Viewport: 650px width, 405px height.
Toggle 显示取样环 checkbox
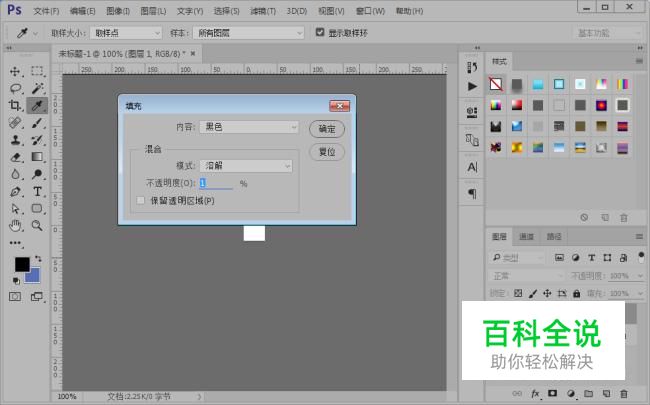coord(320,32)
